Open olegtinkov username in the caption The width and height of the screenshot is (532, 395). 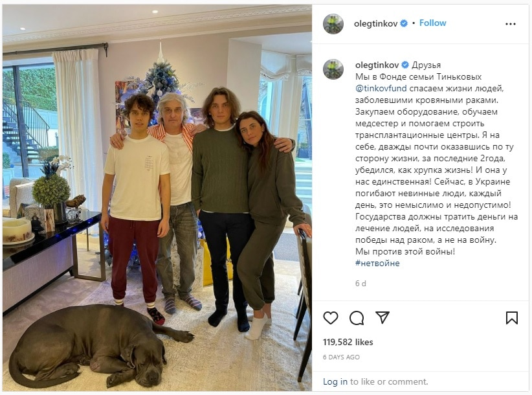click(x=377, y=65)
